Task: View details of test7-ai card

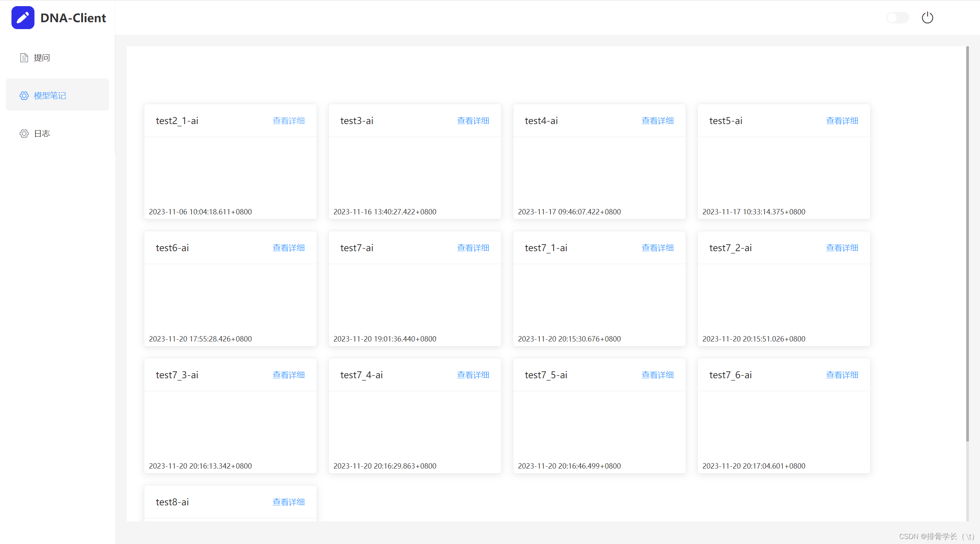Action: [x=473, y=248]
